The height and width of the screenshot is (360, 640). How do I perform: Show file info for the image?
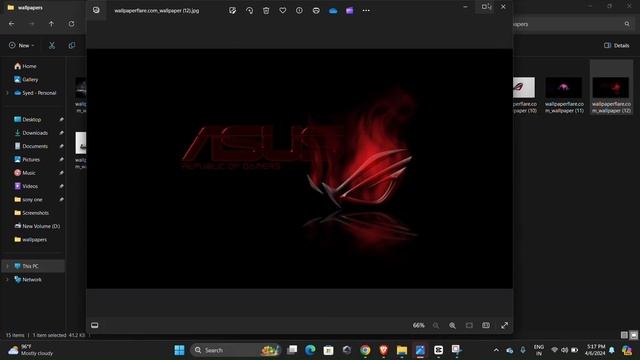click(299, 11)
